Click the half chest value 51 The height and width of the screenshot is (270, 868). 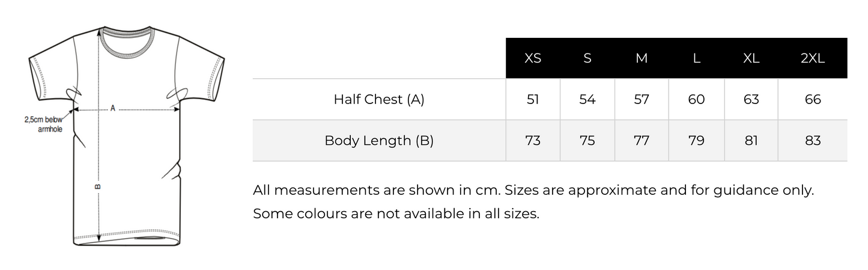(x=533, y=99)
